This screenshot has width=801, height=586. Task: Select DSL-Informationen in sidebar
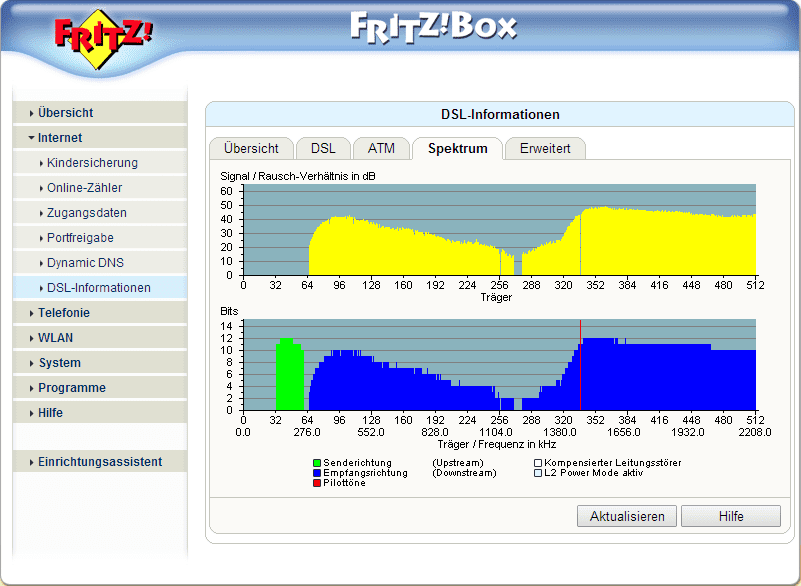click(99, 288)
